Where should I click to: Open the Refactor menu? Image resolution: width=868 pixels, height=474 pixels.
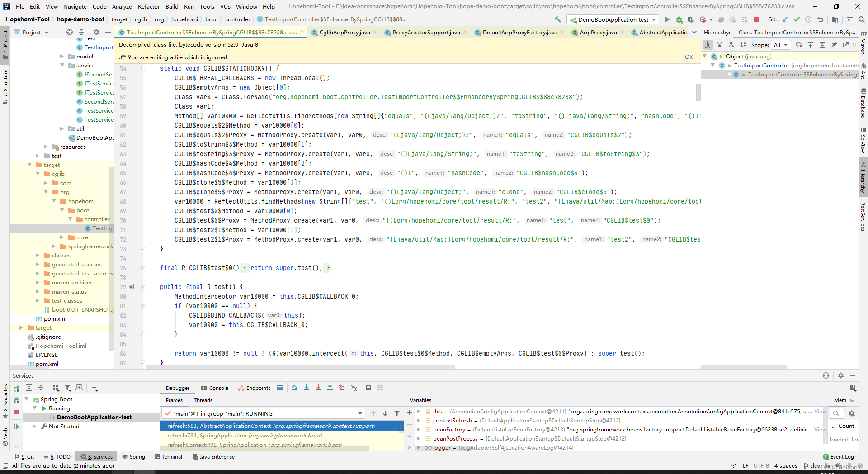pos(149,6)
